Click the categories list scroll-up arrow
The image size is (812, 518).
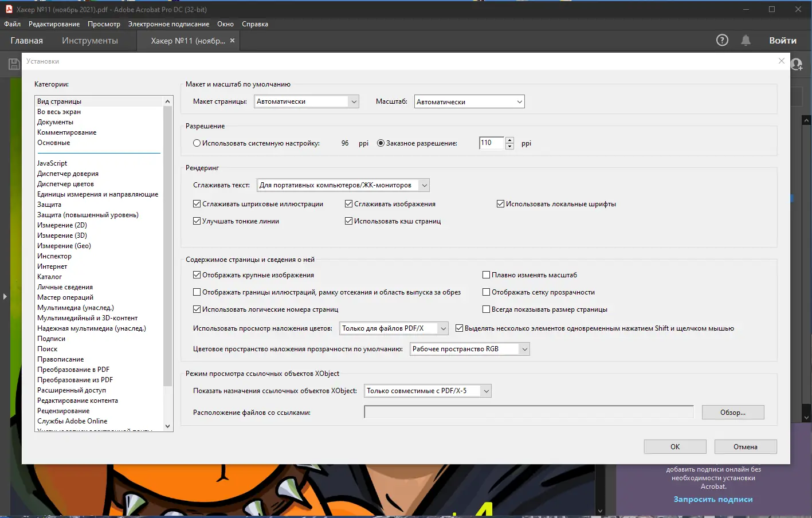click(x=168, y=101)
